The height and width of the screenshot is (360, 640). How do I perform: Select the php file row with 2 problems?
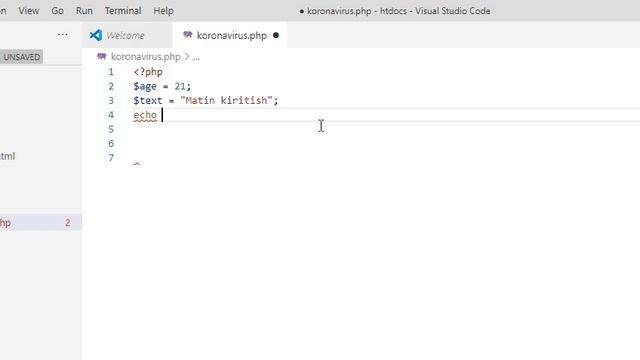(x=41, y=222)
